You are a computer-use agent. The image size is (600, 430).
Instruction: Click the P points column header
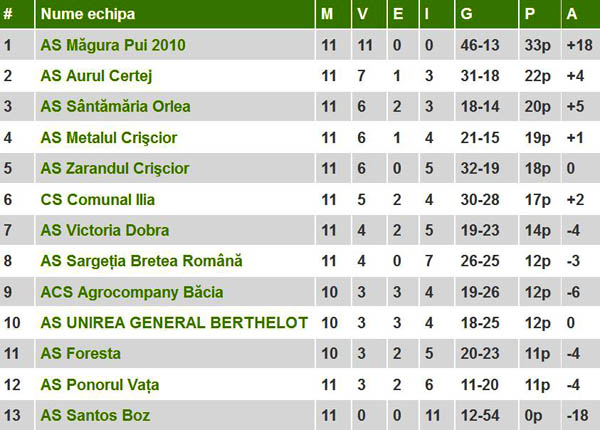pyautogui.click(x=529, y=15)
